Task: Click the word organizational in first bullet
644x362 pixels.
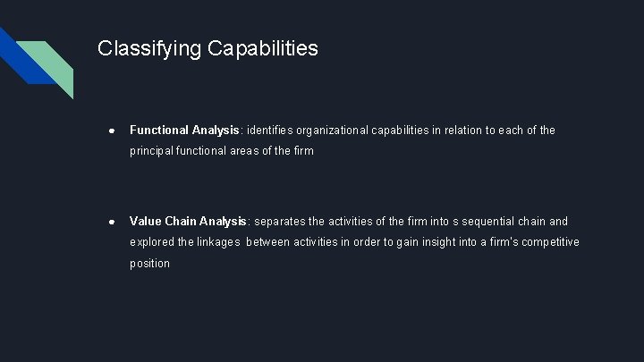Action: pos(332,130)
